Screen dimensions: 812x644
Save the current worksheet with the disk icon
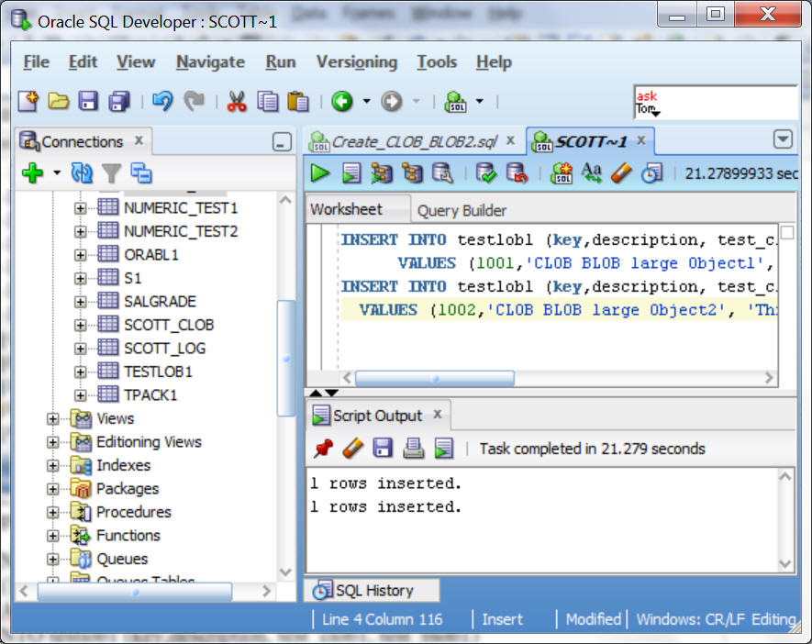(89, 101)
